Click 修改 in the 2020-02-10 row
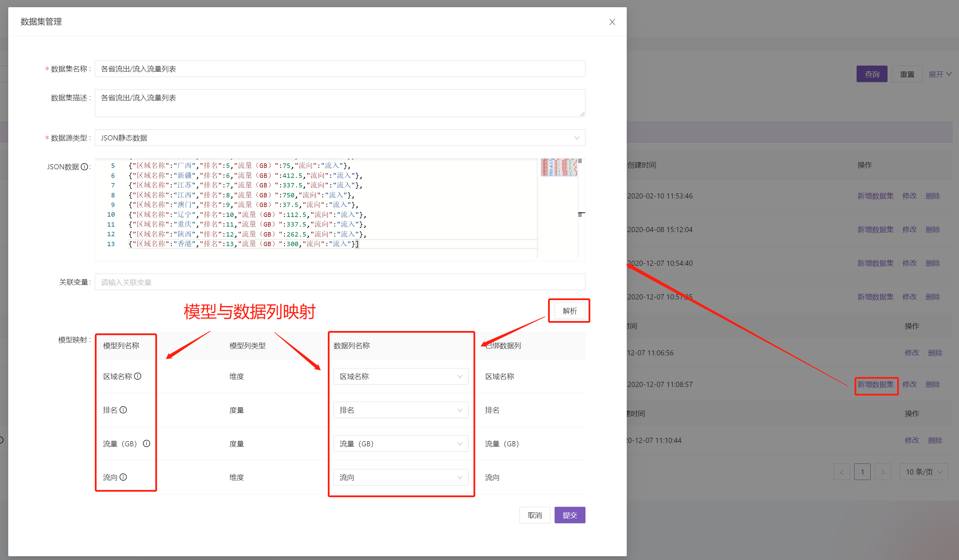This screenshot has height=560, width=959. pyautogui.click(x=910, y=196)
